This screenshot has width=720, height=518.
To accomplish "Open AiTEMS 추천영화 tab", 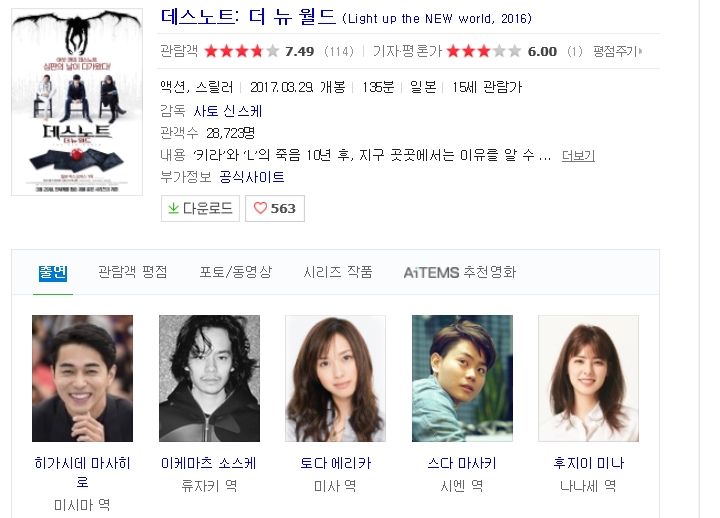I will [x=460, y=272].
